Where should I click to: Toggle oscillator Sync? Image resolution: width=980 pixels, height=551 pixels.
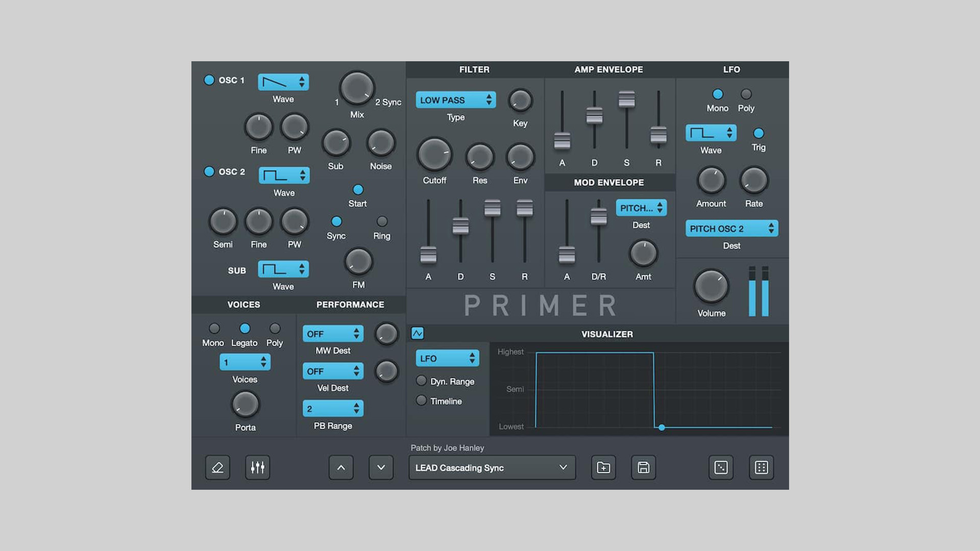(336, 221)
